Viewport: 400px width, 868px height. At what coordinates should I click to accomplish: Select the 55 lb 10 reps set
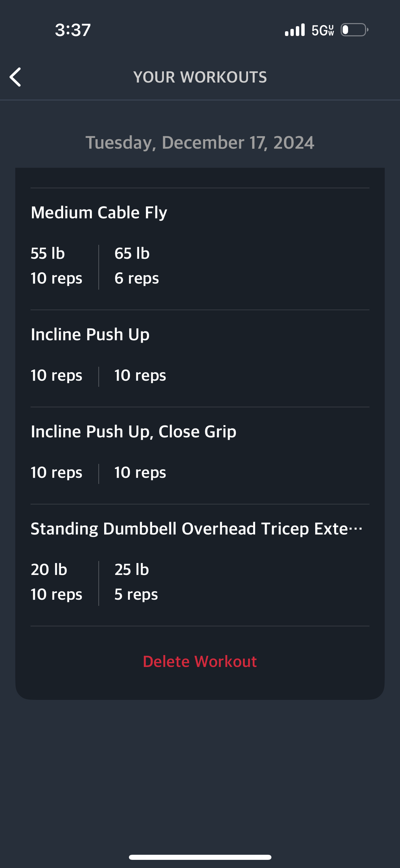click(x=57, y=266)
